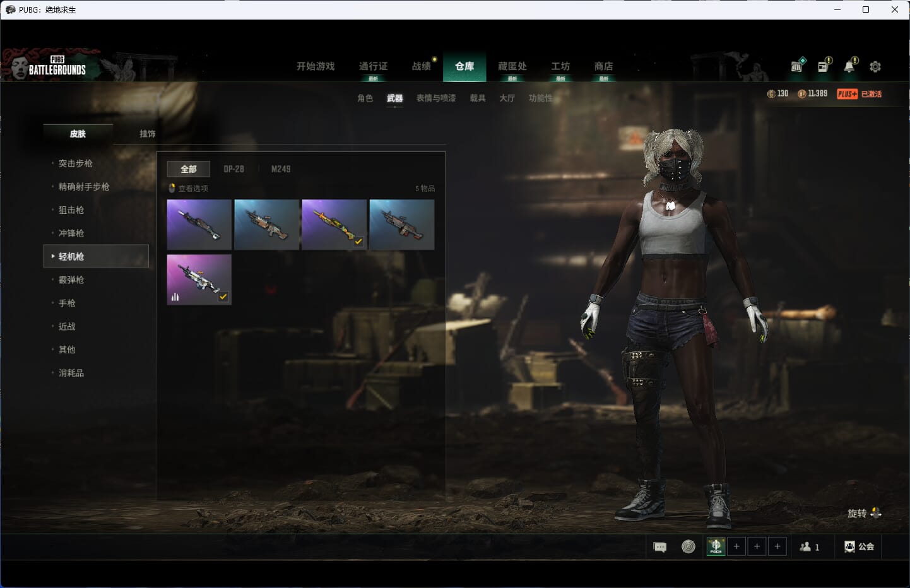Click the radar circle icon in bottom bar
This screenshot has width=910, height=588.
click(688, 547)
